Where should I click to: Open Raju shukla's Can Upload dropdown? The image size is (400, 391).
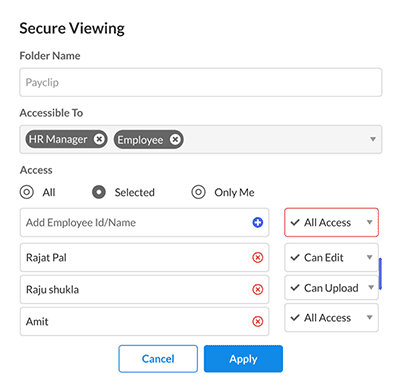[x=331, y=288]
